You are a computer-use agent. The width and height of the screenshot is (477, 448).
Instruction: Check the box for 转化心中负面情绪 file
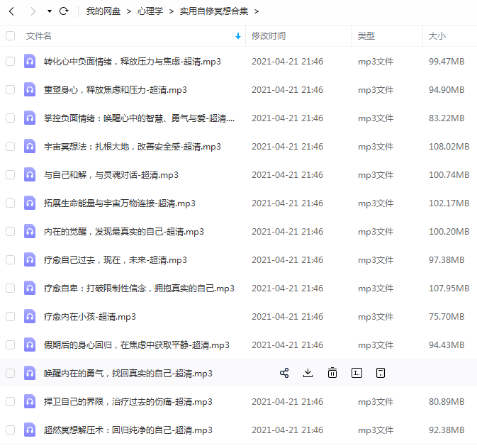[11, 62]
